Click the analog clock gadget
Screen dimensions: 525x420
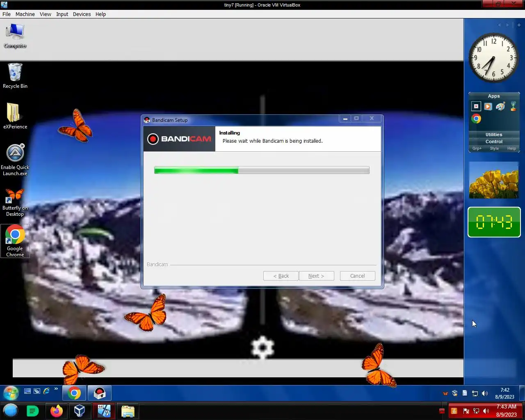(493, 57)
